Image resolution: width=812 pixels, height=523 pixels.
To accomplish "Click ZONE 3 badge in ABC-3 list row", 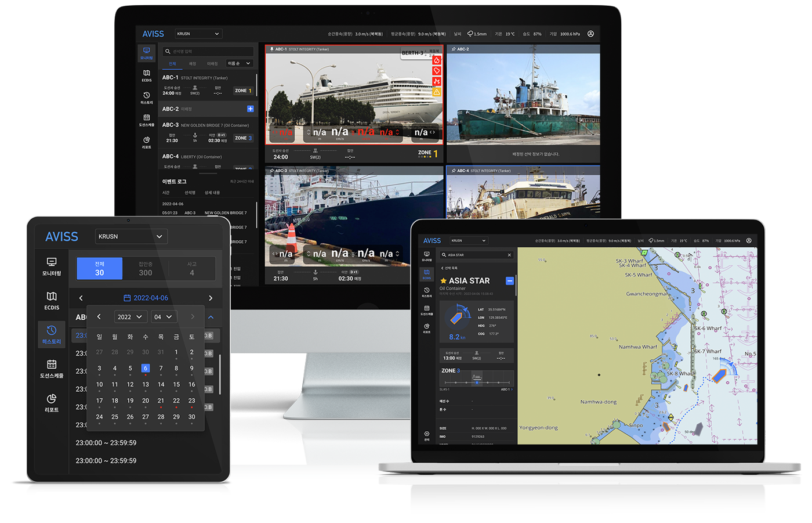I will (x=243, y=138).
